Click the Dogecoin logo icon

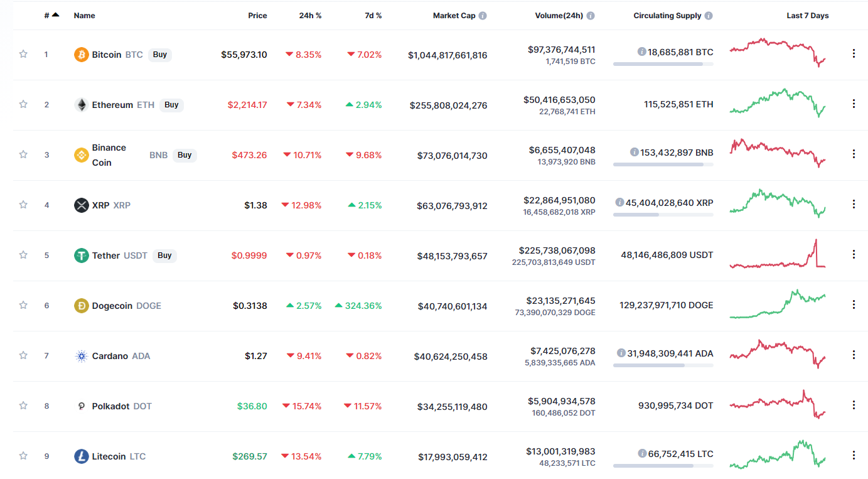82,306
